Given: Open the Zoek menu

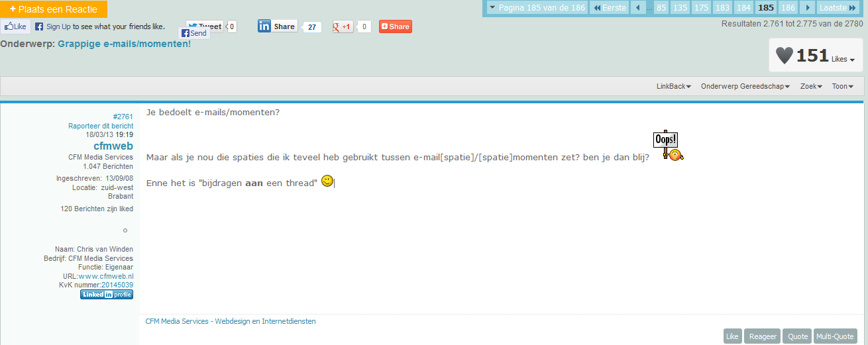Looking at the screenshot, I should 811,86.
